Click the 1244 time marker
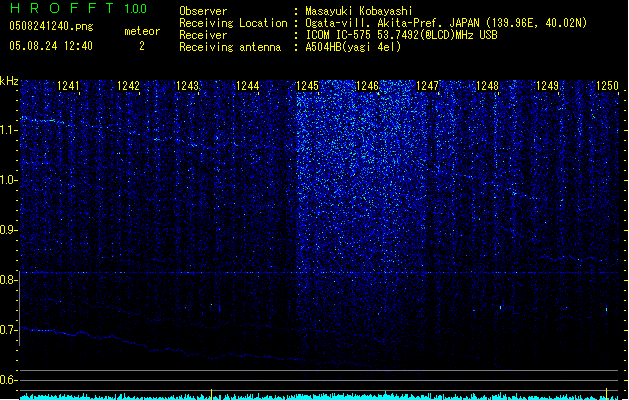The height and width of the screenshot is (400, 629). click(x=248, y=85)
